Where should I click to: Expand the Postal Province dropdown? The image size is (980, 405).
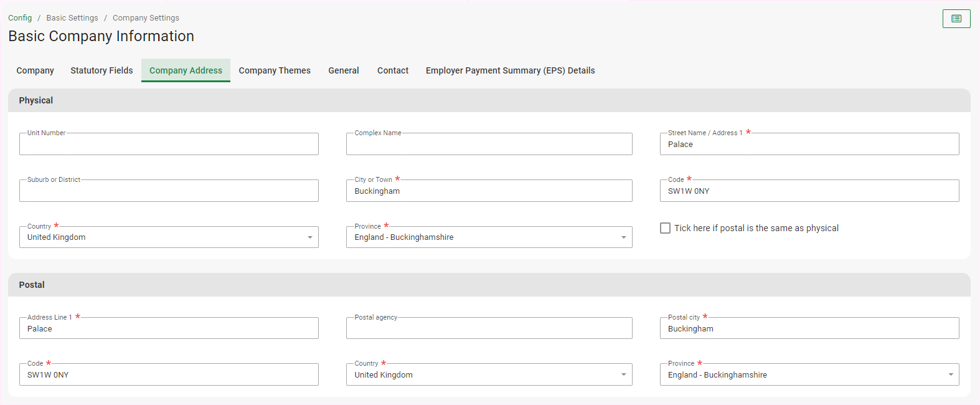coord(809,375)
